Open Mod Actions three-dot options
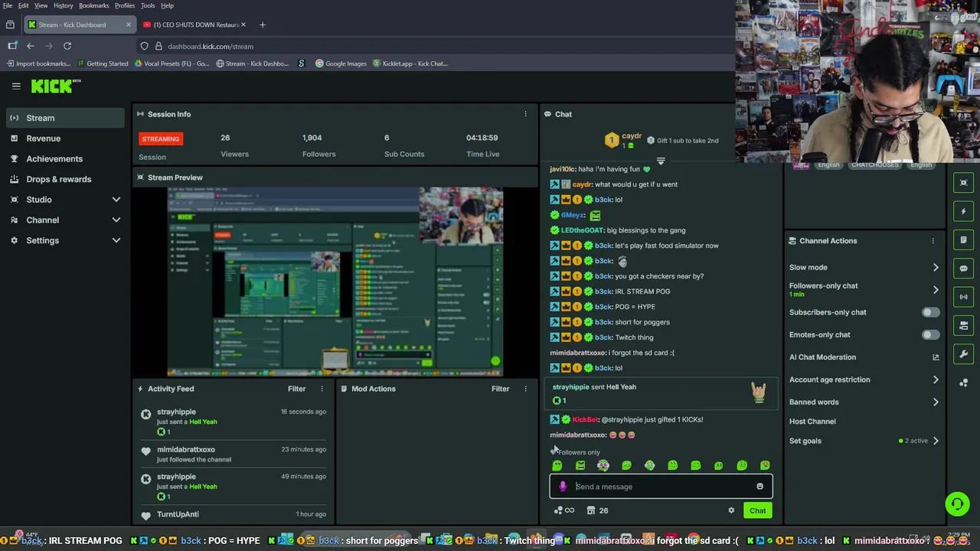 pos(525,389)
